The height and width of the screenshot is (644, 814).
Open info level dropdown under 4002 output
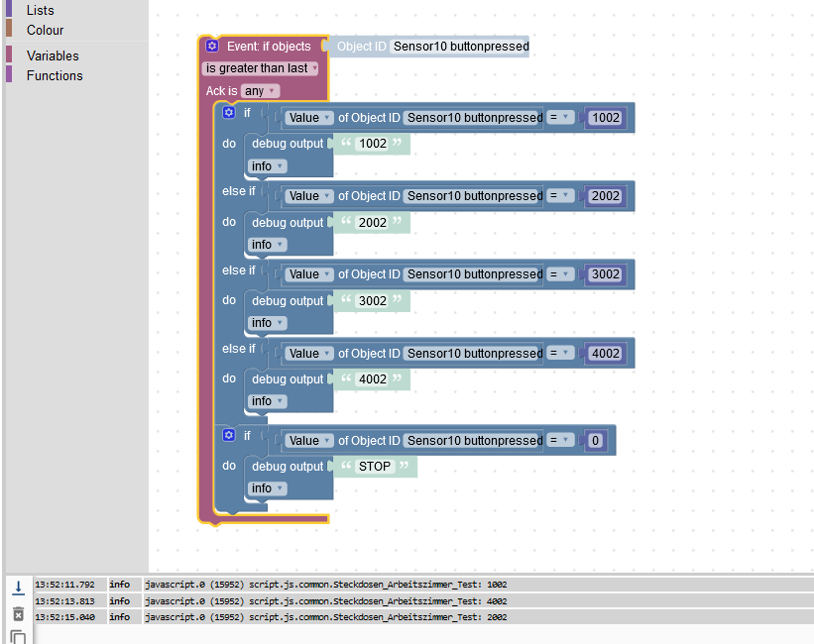(x=267, y=401)
